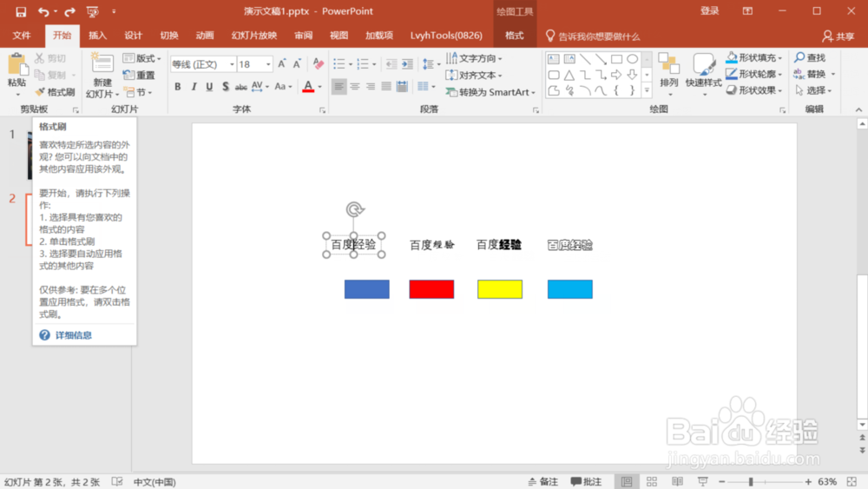Pick the triangle shape in gallery

[569, 75]
